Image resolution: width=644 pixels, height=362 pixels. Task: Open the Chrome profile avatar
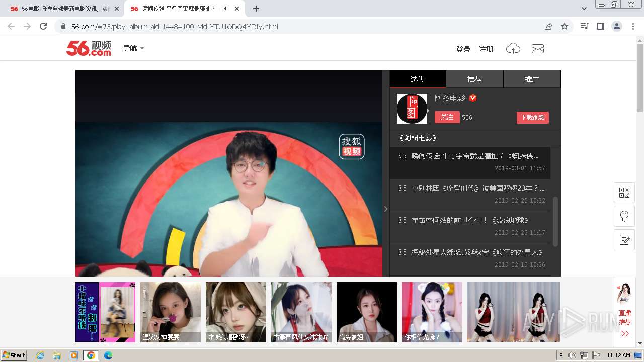pos(617,26)
